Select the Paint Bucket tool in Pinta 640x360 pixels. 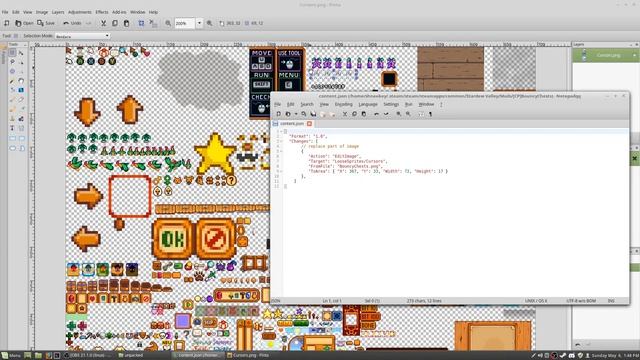(12, 90)
